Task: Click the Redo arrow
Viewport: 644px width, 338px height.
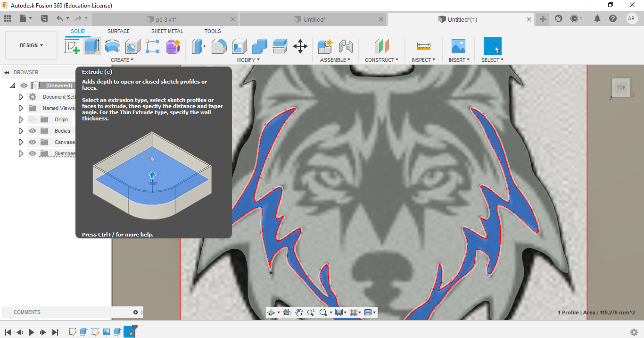Action: click(78, 18)
